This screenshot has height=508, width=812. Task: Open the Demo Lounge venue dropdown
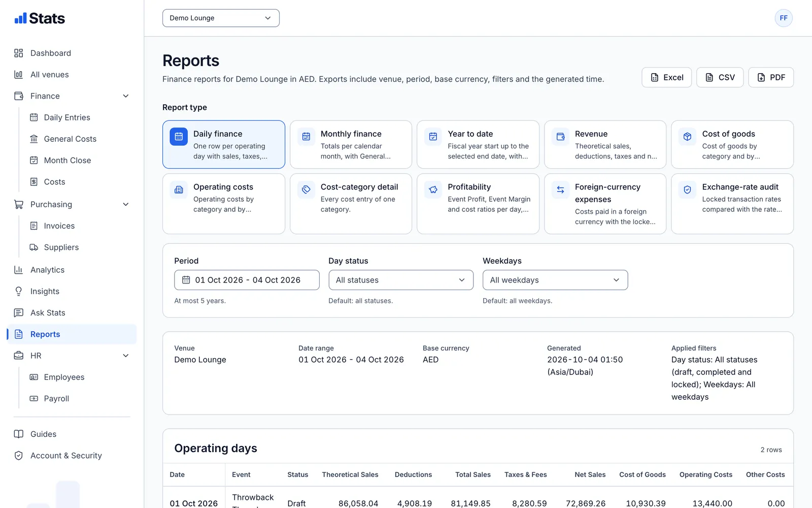click(x=221, y=18)
